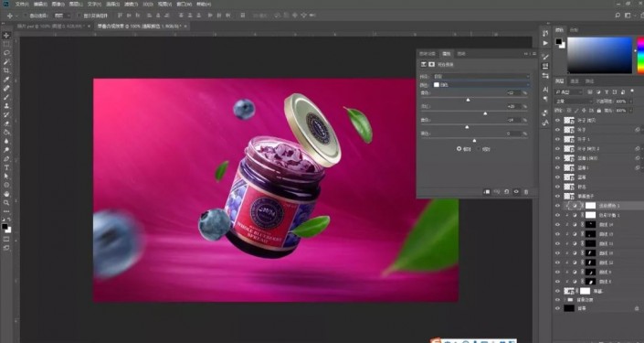Select the Crop tool
644x343 pixels.
pyautogui.click(x=6, y=70)
